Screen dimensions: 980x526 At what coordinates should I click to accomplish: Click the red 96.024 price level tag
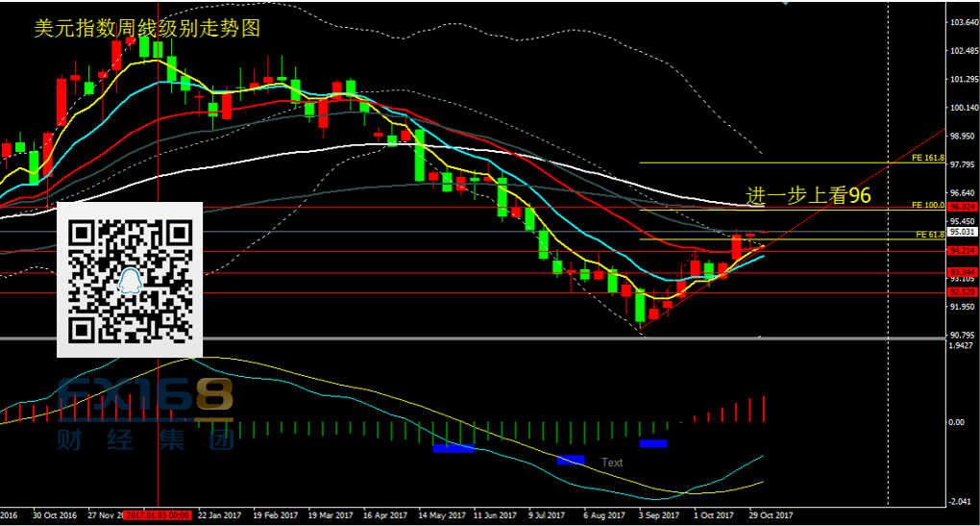click(x=963, y=207)
